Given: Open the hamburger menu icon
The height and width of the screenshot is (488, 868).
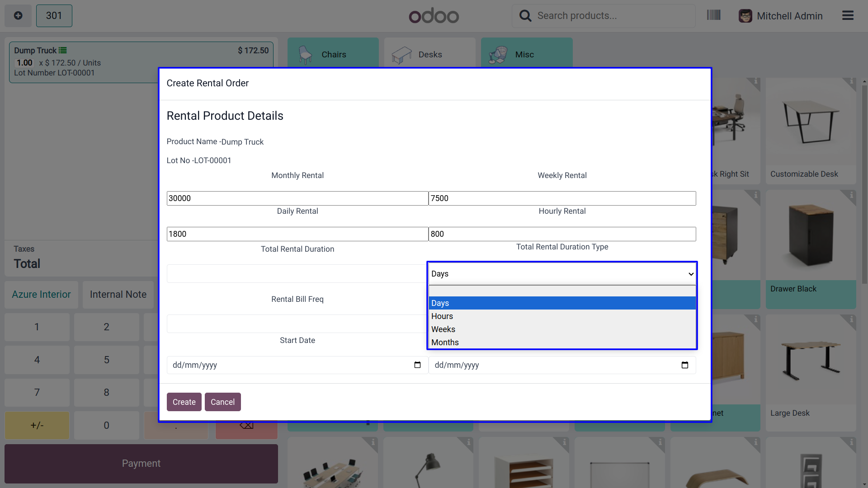Looking at the screenshot, I should pos(848,16).
